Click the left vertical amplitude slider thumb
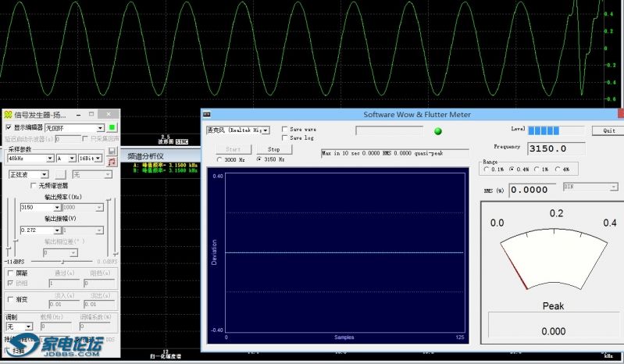Image resolution: width=624 pixels, height=364 pixels. pyautogui.click(x=9, y=248)
